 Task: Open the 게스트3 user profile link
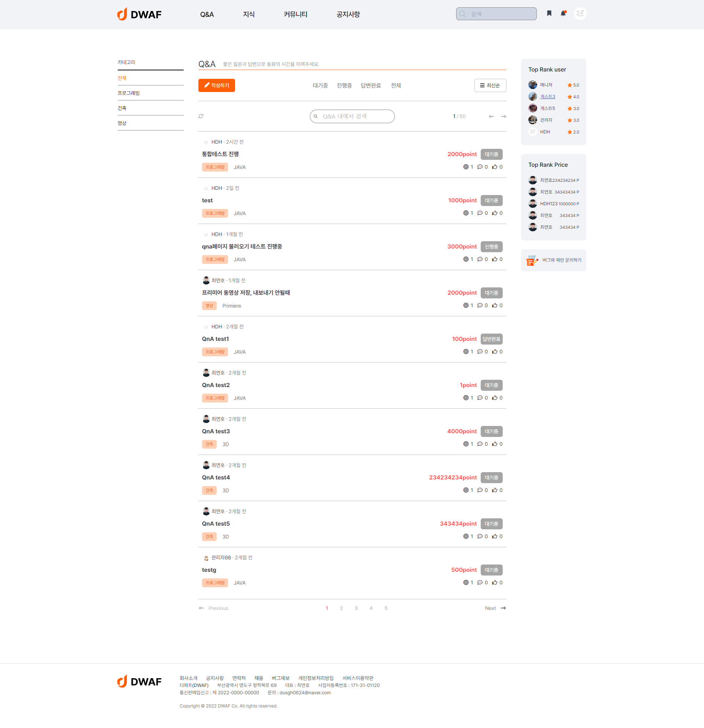tap(547, 96)
